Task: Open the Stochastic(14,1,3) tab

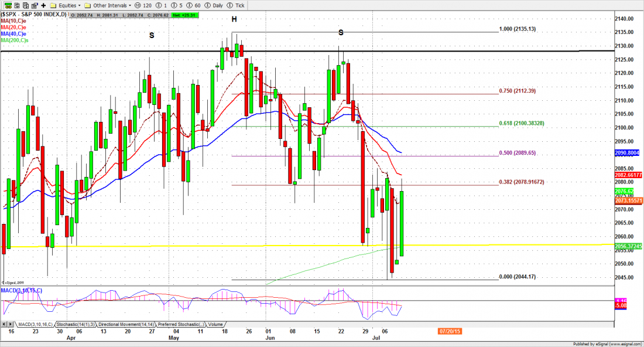Action: 76,324
